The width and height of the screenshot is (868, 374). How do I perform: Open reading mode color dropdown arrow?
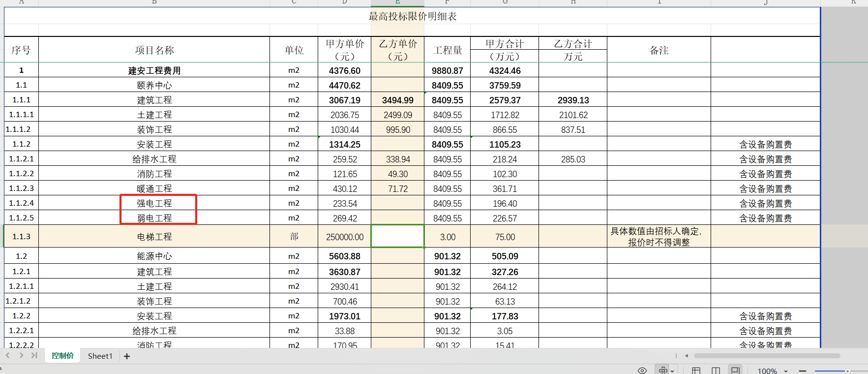pyautogui.click(x=672, y=371)
